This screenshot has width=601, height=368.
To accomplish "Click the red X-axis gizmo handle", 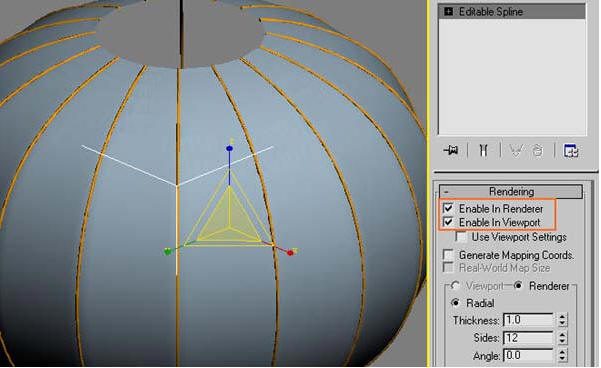I will pos(290,253).
